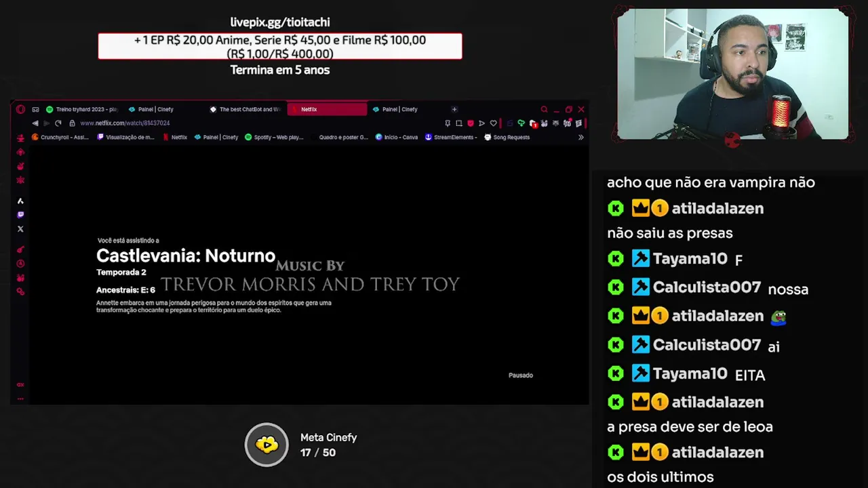
Task: Click the red ad blocker shield icon
Action: pos(471,123)
